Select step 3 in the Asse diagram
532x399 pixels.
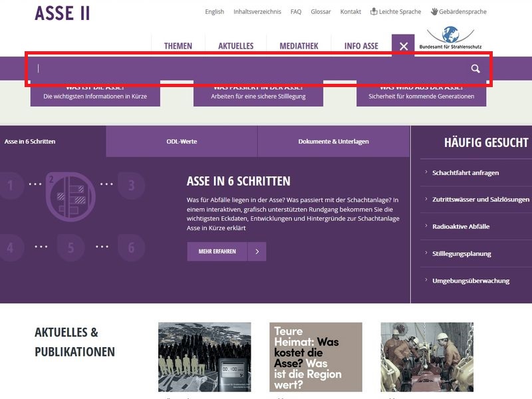point(131,186)
